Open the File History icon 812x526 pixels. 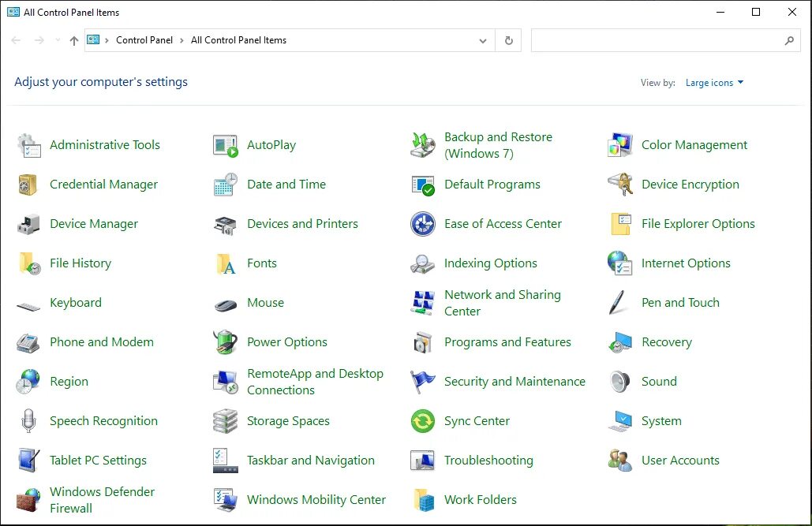29,263
